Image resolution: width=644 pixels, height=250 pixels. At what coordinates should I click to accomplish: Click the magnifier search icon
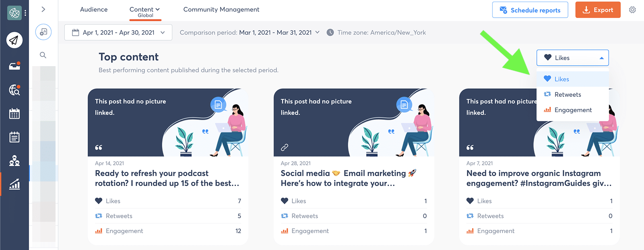(43, 55)
